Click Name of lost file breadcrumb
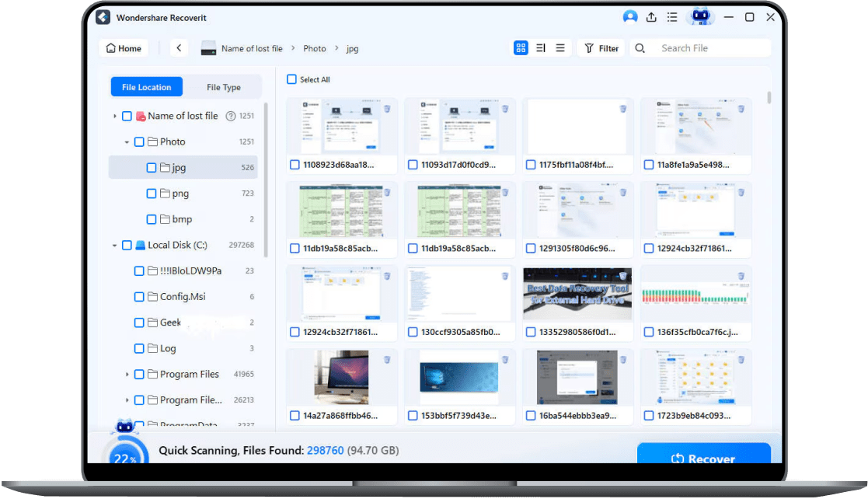The width and height of the screenshot is (868, 499). pos(252,49)
